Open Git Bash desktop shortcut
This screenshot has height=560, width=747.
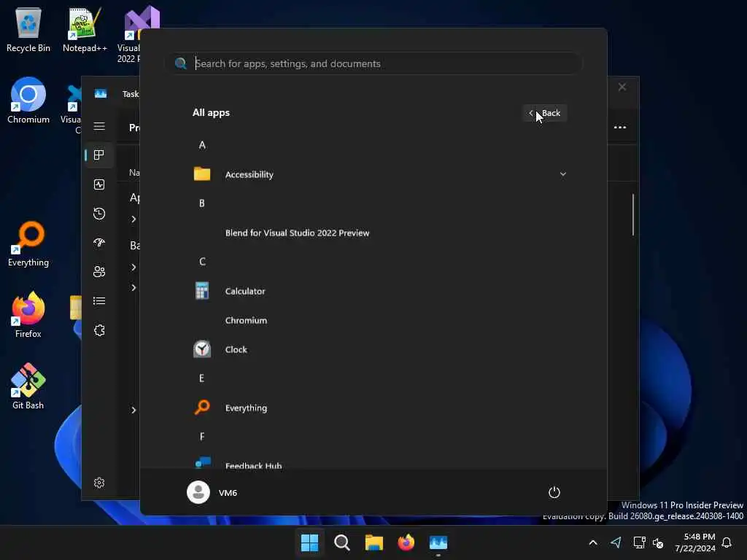(x=28, y=386)
